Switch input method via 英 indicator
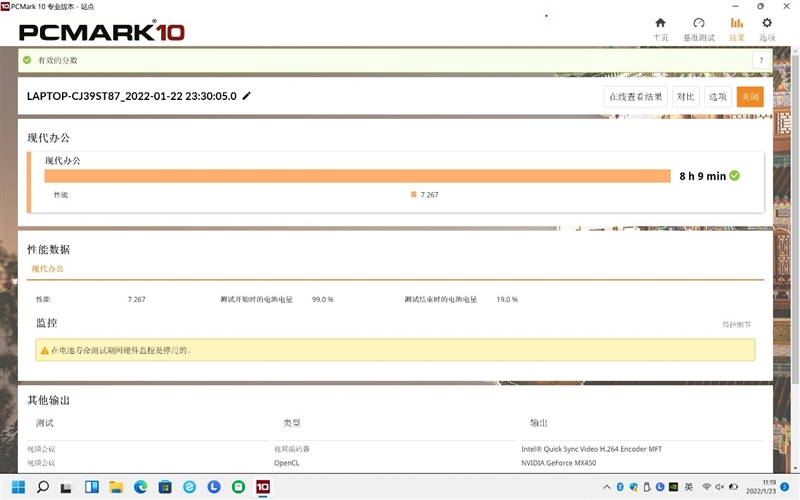Viewport: 800px width, 500px height. (689, 487)
